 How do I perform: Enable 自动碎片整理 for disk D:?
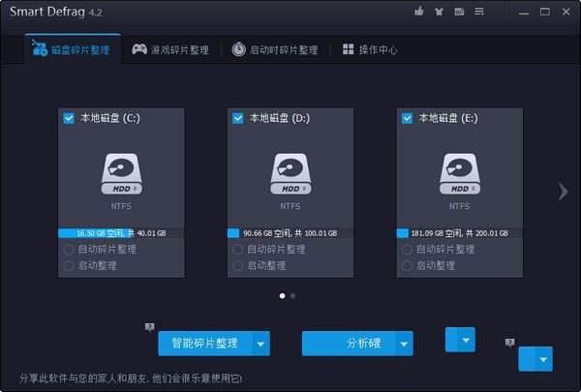(x=238, y=250)
